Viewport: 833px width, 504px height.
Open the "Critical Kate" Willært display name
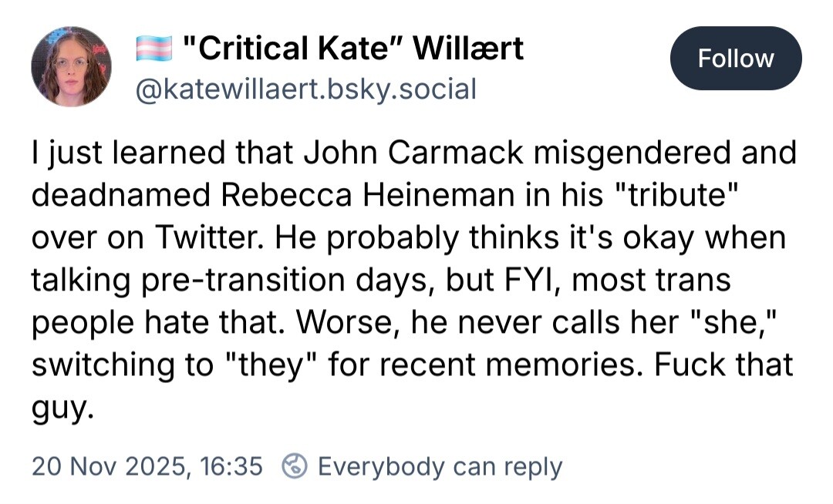352,49
